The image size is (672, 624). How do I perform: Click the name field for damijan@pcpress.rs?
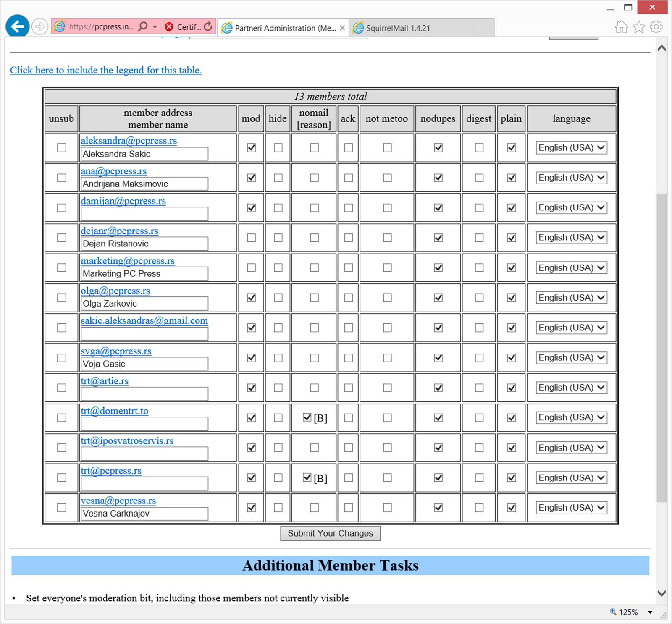point(144,214)
